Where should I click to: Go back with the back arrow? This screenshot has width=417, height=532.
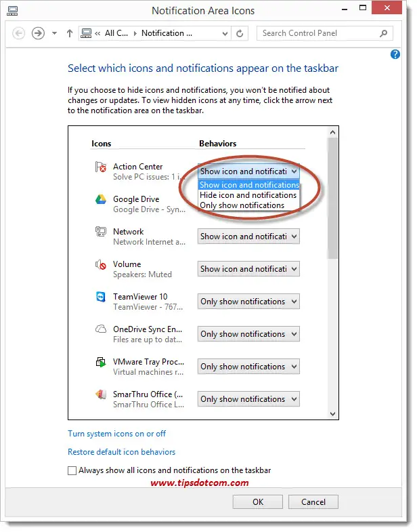coord(19,33)
